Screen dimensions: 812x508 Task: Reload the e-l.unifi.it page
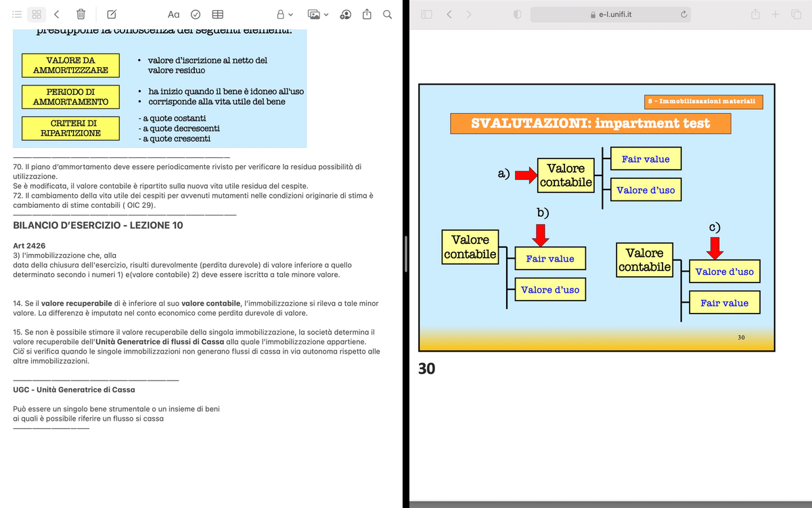point(684,14)
